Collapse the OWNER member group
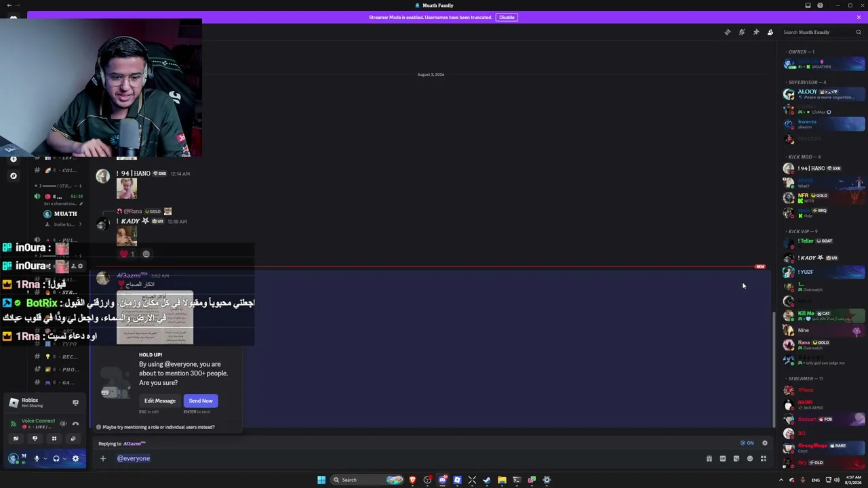868x488 pixels. pyautogui.click(x=802, y=52)
